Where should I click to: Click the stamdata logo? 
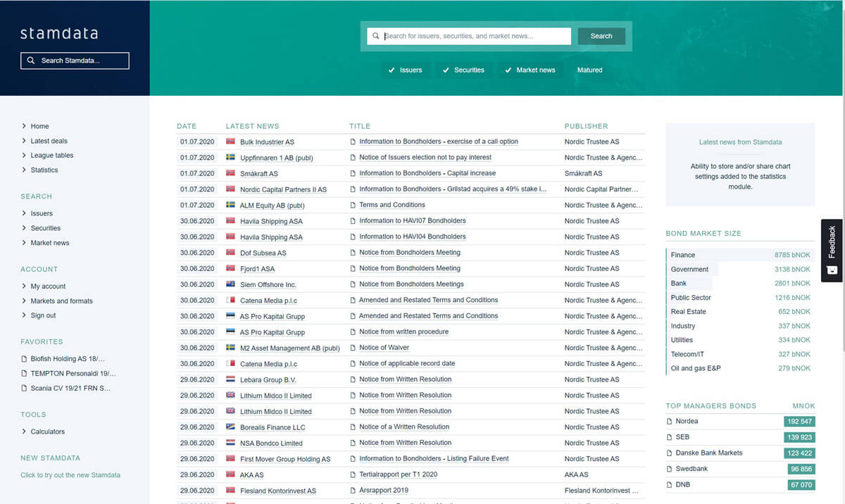point(59,33)
